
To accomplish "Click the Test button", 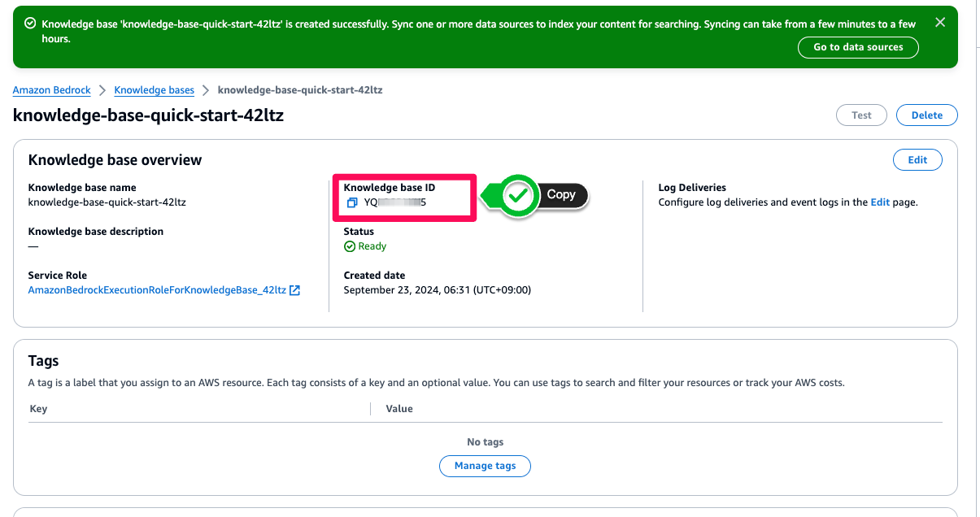I will tap(861, 115).
